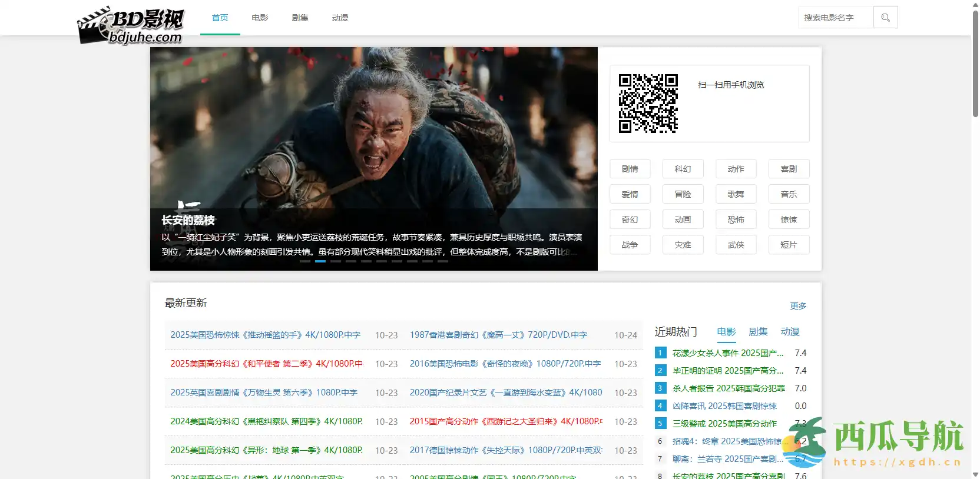Open the 更多 link for latest updates

[798, 306]
